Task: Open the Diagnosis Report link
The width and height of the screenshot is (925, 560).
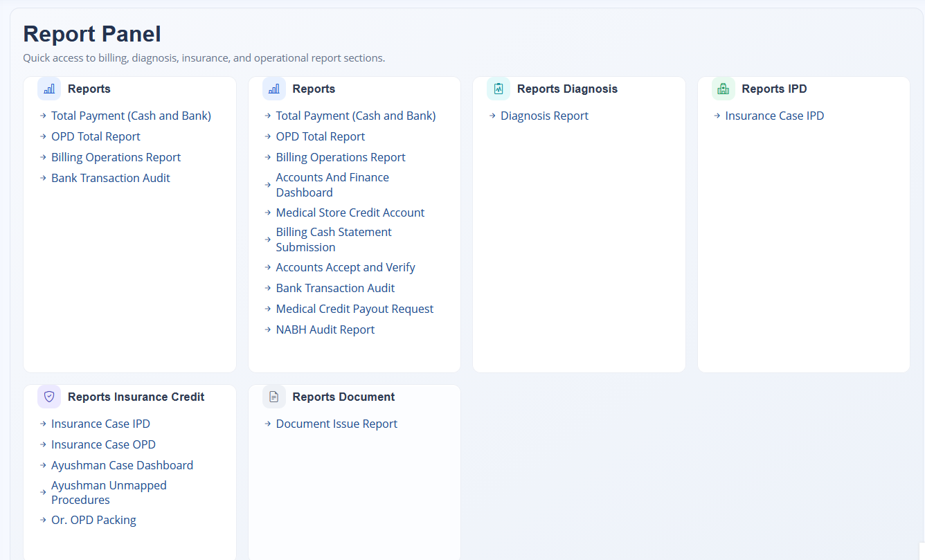Action: click(544, 116)
